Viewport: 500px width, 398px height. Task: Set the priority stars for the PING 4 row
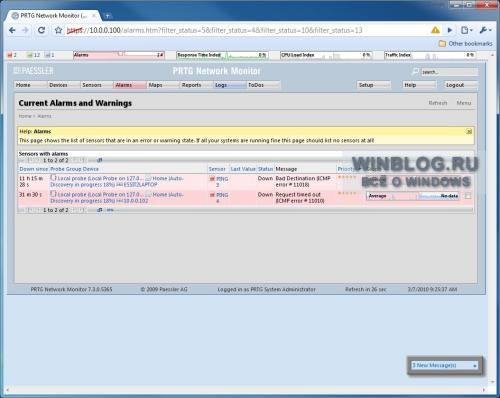coord(347,193)
